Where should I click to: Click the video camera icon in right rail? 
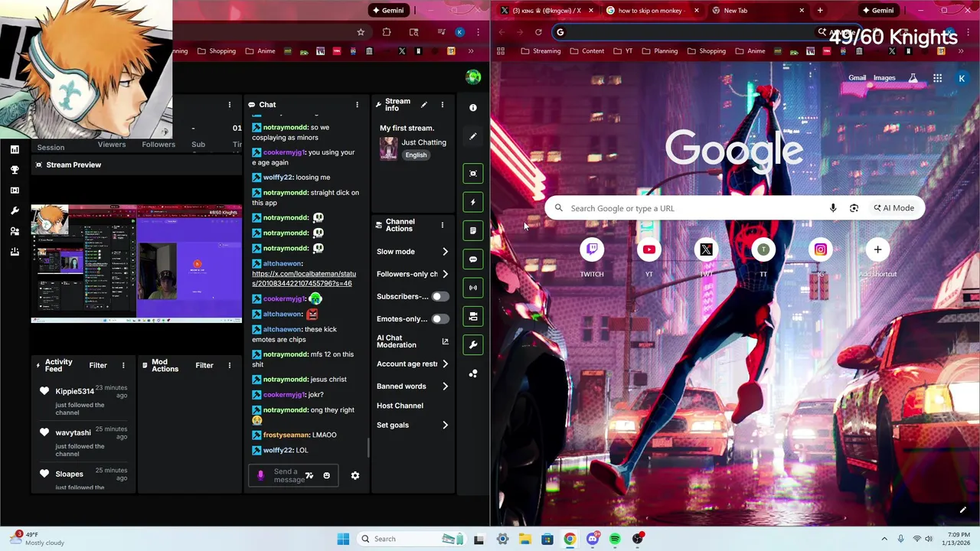473,316
